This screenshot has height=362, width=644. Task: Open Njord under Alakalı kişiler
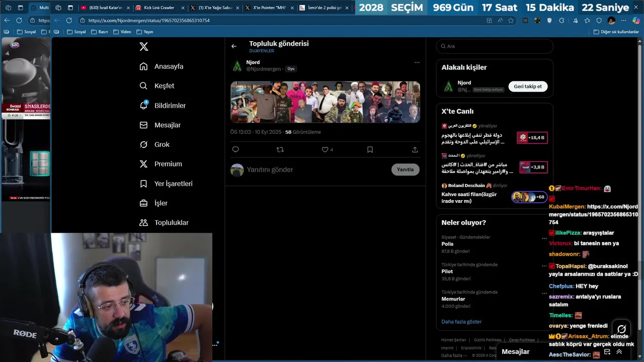point(464,83)
